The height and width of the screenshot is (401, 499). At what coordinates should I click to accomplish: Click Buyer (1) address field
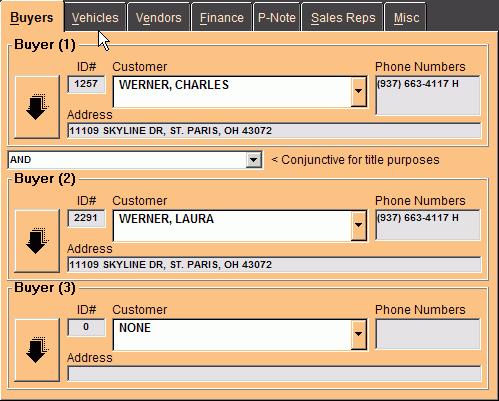pyautogui.click(x=274, y=131)
